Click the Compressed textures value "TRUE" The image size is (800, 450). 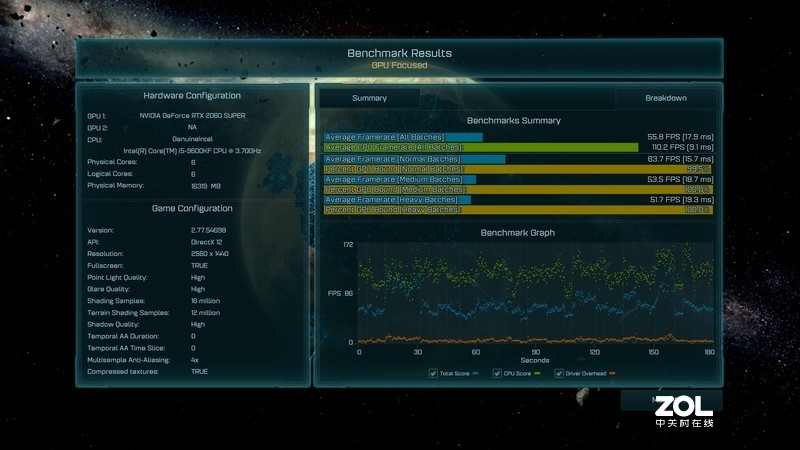199,371
